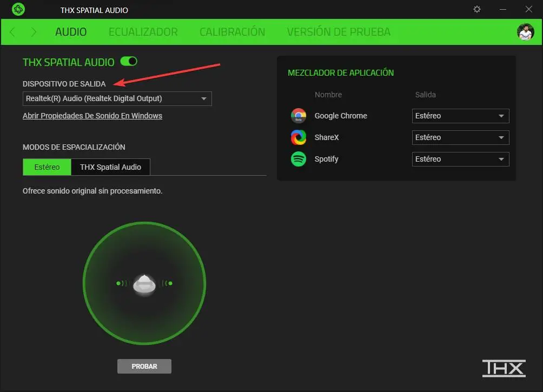This screenshot has width=543, height=392.
Task: Click the Spotify name text
Action: click(326, 159)
